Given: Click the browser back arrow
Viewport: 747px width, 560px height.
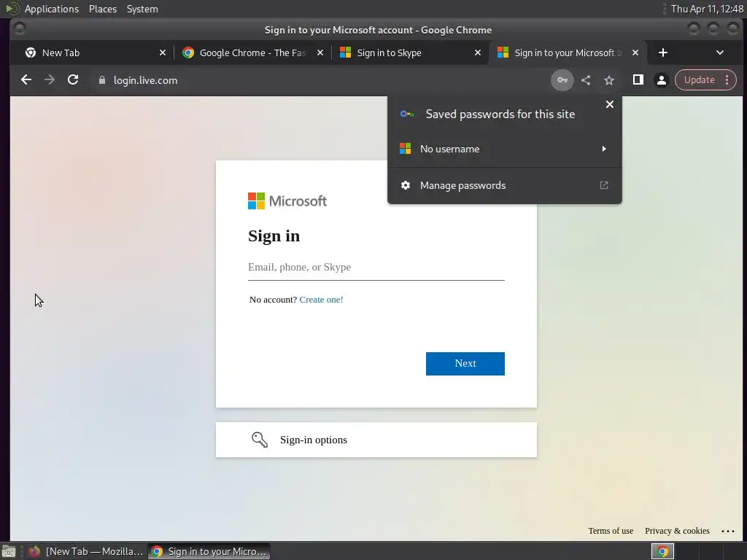Looking at the screenshot, I should coord(26,80).
